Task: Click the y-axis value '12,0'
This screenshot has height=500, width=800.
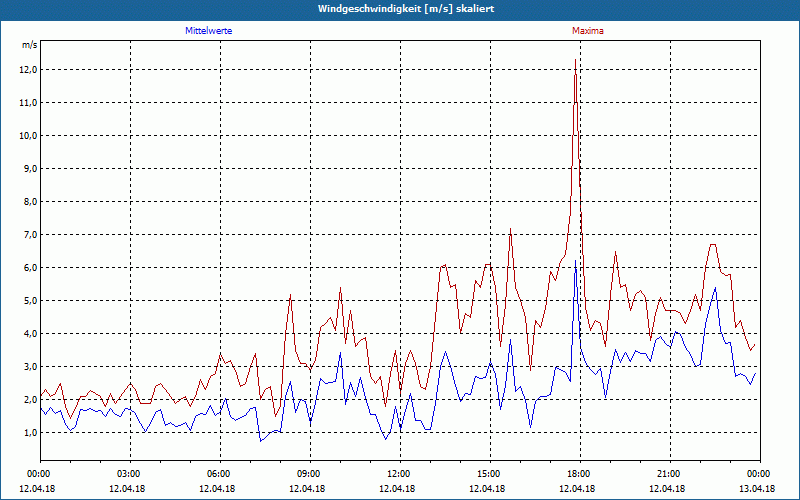Action: [30, 70]
